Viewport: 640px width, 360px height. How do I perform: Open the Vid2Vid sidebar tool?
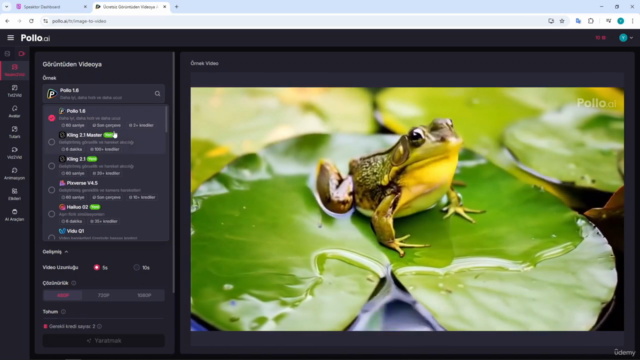[x=15, y=153]
